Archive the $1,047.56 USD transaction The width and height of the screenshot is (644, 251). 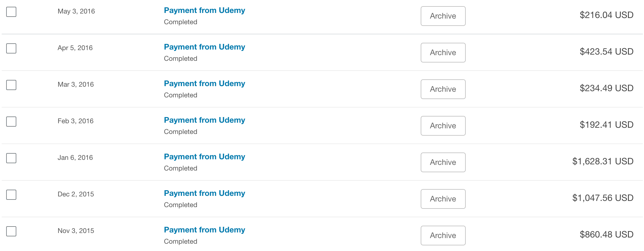[443, 199]
